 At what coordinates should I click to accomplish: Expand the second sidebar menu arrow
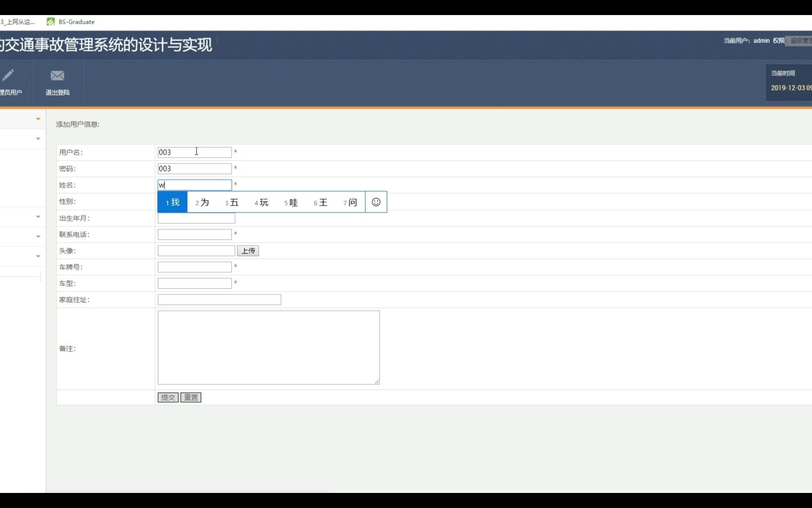tap(38, 139)
